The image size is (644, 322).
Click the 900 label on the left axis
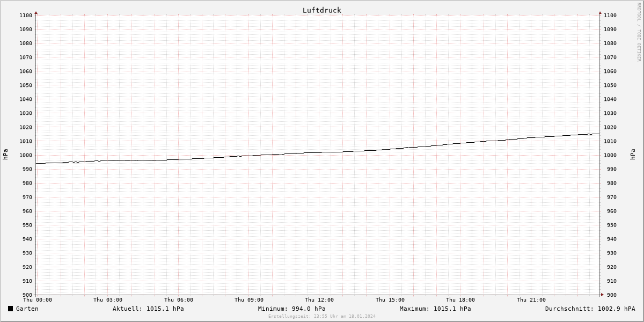(27, 295)
